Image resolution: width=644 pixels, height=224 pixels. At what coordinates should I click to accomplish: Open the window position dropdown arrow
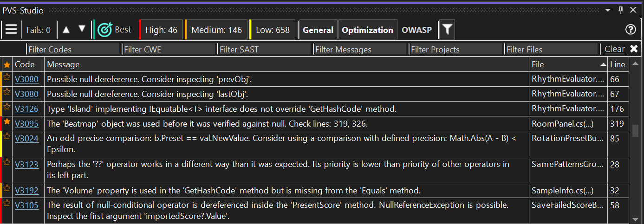pyautogui.click(x=608, y=10)
